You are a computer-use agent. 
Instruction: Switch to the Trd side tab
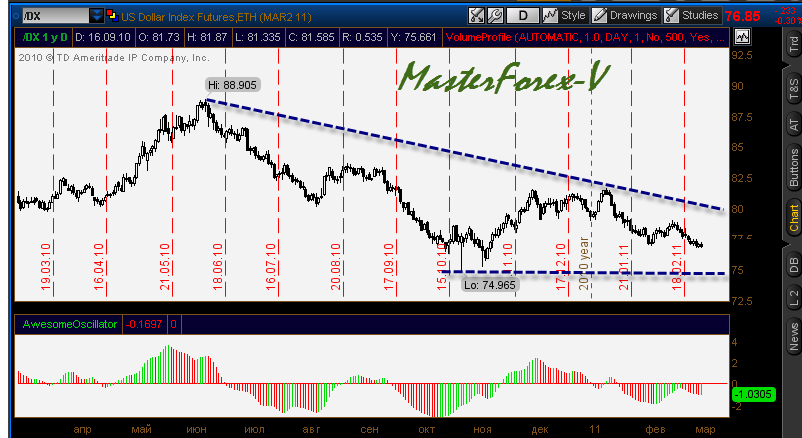click(x=793, y=42)
